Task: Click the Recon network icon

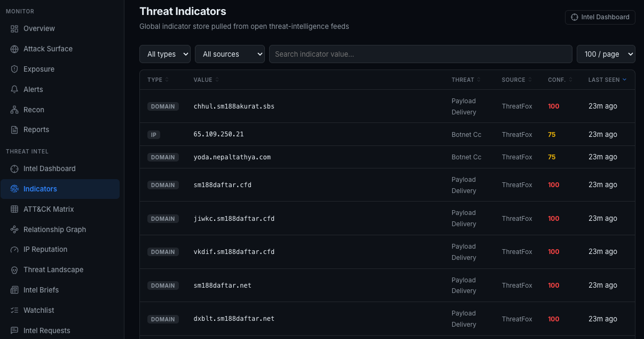Action: [14, 110]
